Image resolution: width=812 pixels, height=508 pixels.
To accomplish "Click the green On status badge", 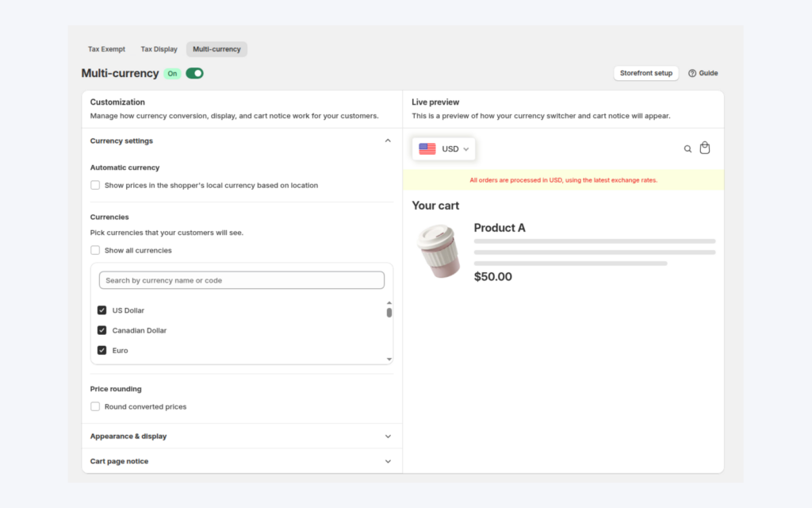I will tap(172, 74).
